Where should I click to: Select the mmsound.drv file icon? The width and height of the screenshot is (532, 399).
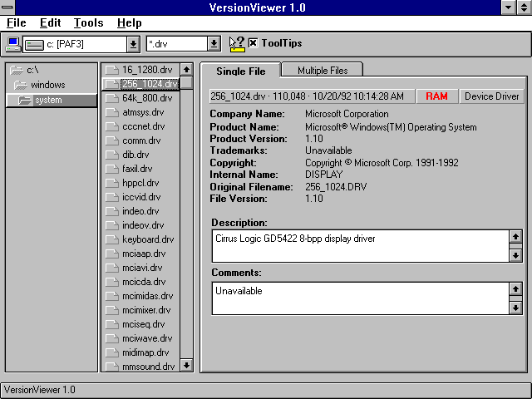point(111,366)
